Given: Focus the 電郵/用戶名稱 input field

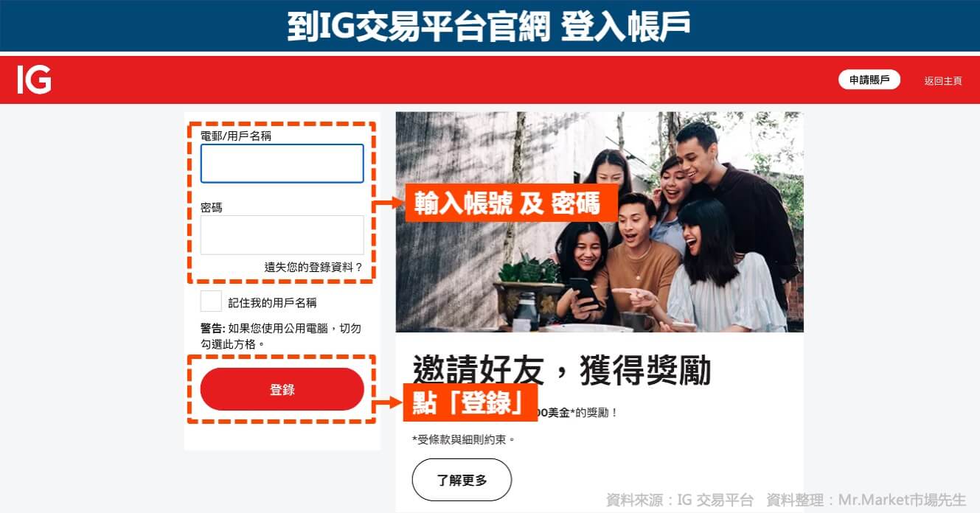Looking at the screenshot, I should point(282,164).
